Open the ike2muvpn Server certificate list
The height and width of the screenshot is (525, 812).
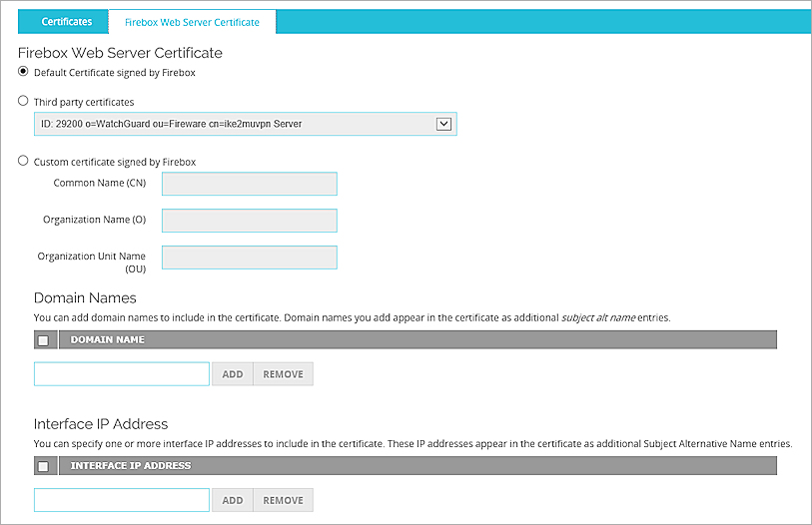[238, 124]
